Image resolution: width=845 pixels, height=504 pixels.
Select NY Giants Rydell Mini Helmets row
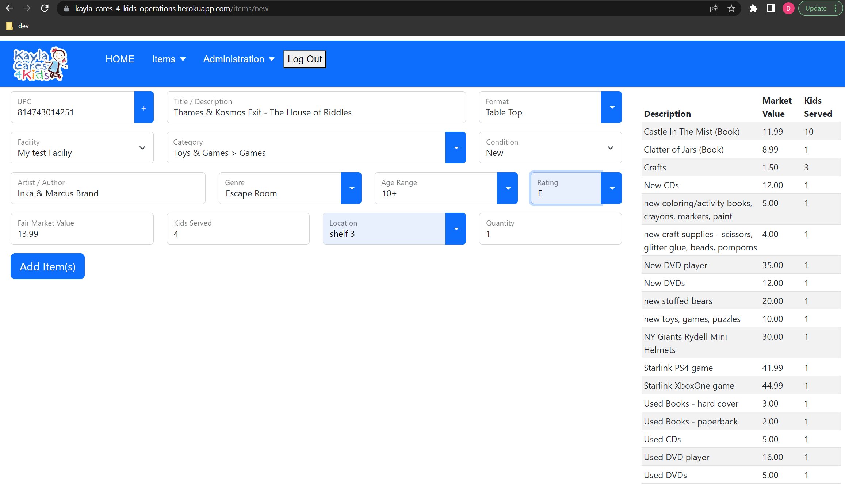coord(741,343)
